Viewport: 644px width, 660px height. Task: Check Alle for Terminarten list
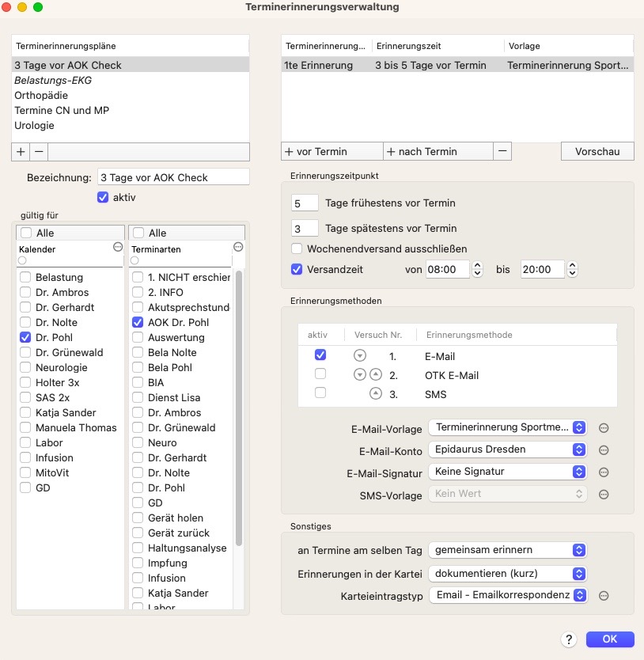(x=138, y=233)
